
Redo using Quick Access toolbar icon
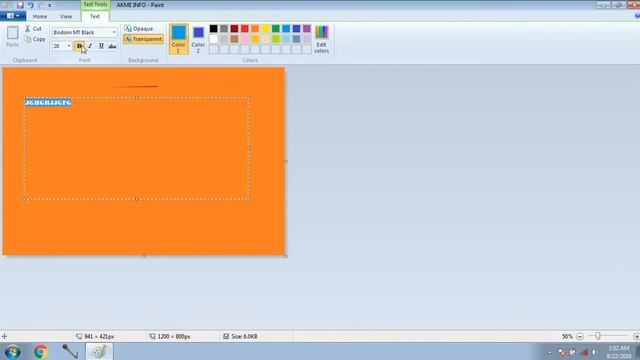(x=40, y=5)
